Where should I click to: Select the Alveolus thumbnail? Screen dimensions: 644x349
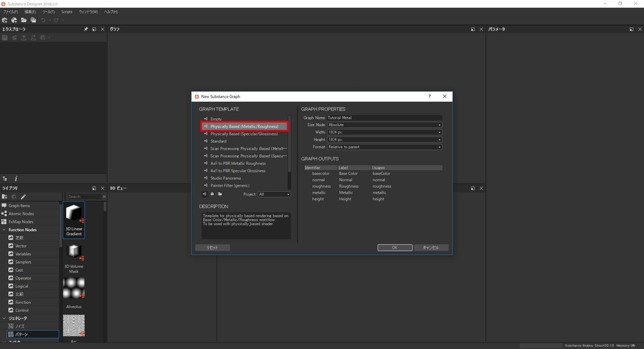tap(74, 293)
